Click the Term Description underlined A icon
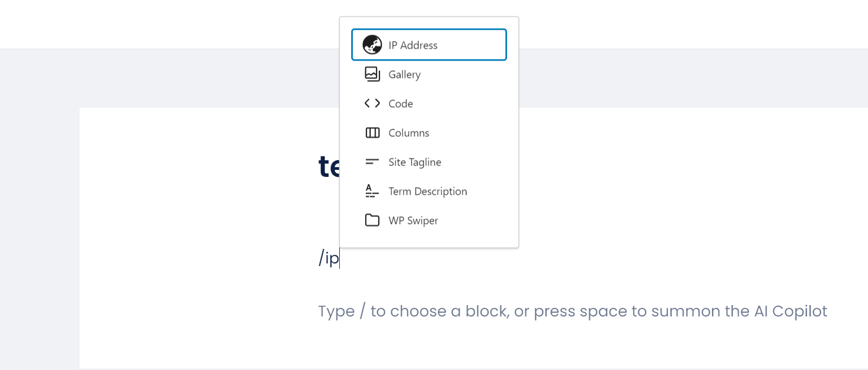The image size is (868, 370). pos(372,191)
